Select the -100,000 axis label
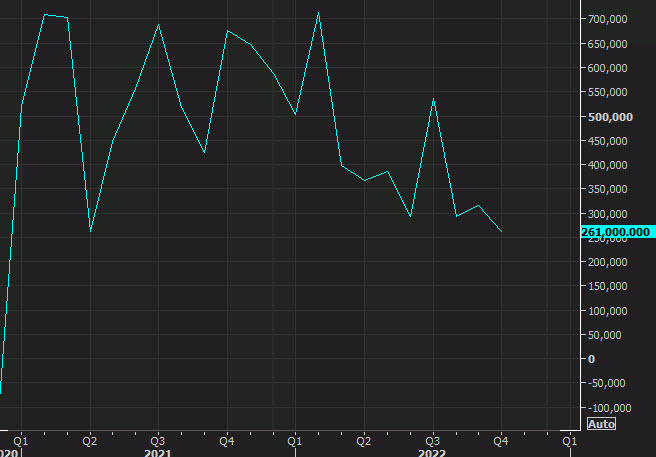Viewport: 656px width, 457px height. [609, 408]
